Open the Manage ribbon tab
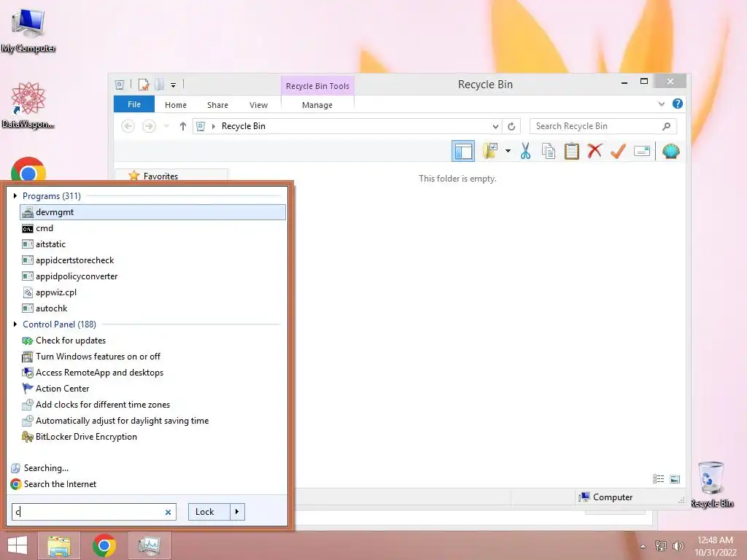Viewport: 747px width, 560px height. 317,105
